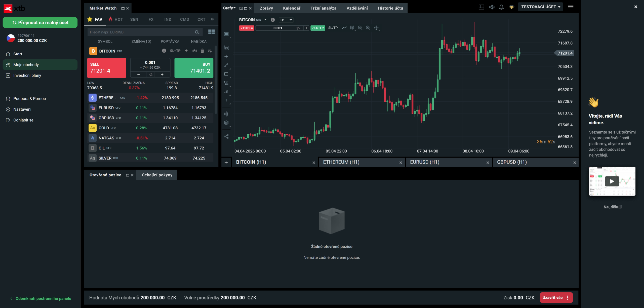644x308 pixels.
Task: Toggle SL·TP for Bitcoin in Market Watch
Action: click(175, 51)
